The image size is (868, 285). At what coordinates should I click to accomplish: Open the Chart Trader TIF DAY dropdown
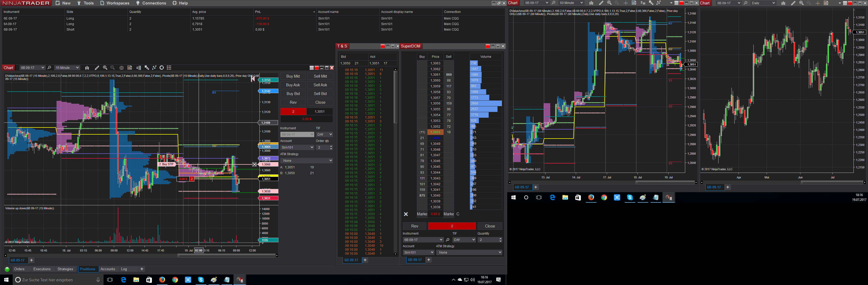(324, 135)
